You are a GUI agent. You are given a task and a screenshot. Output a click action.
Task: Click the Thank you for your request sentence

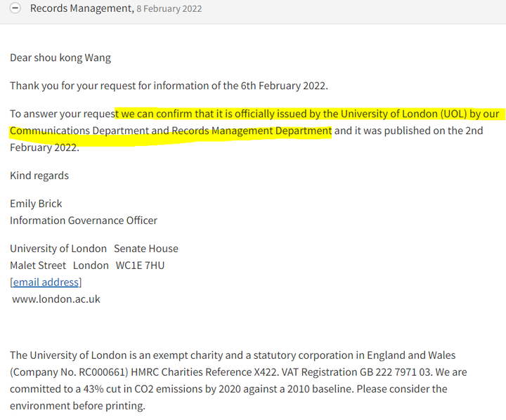click(x=169, y=86)
